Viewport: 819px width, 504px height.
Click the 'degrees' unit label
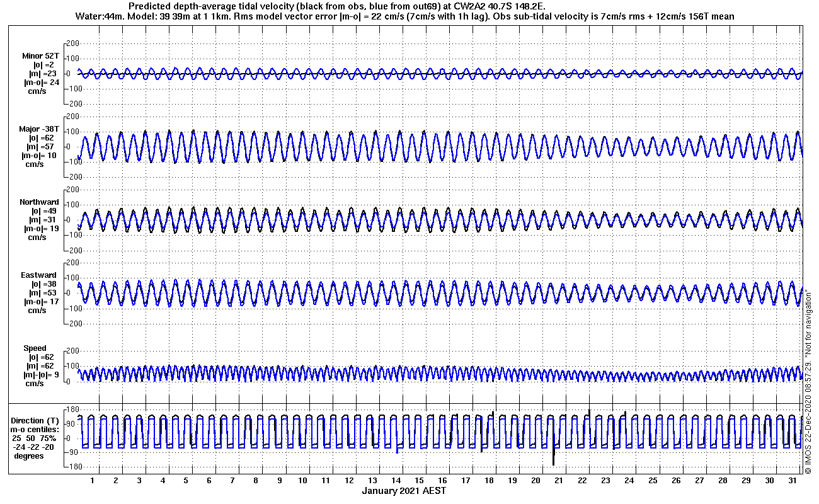[29, 455]
